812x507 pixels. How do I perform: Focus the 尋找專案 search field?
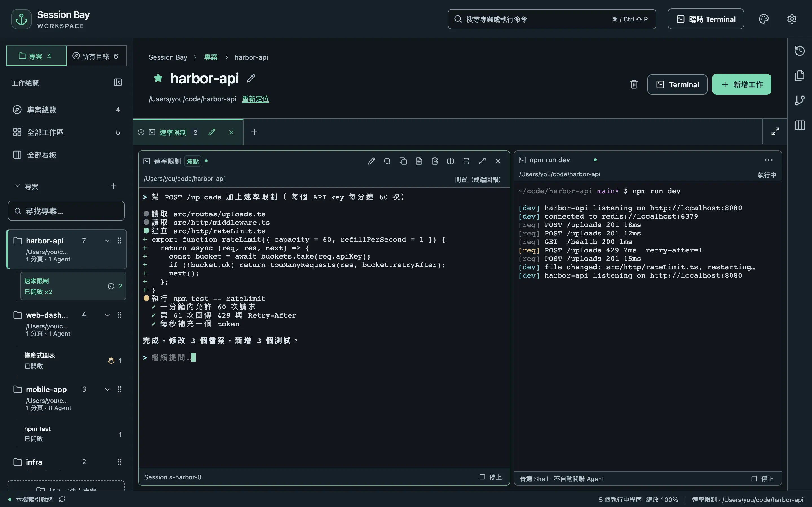(x=66, y=211)
